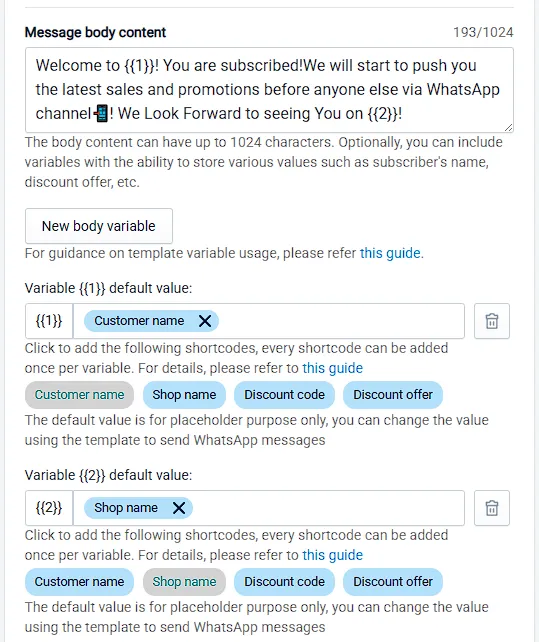Add Discount offer shortcode to variable {{2}}
Image resolution: width=539 pixels, height=642 pixels.
(393, 582)
